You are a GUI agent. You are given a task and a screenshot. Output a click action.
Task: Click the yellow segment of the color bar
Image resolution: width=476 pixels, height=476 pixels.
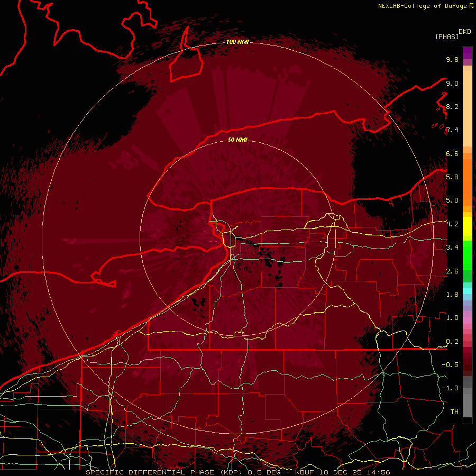point(467,226)
